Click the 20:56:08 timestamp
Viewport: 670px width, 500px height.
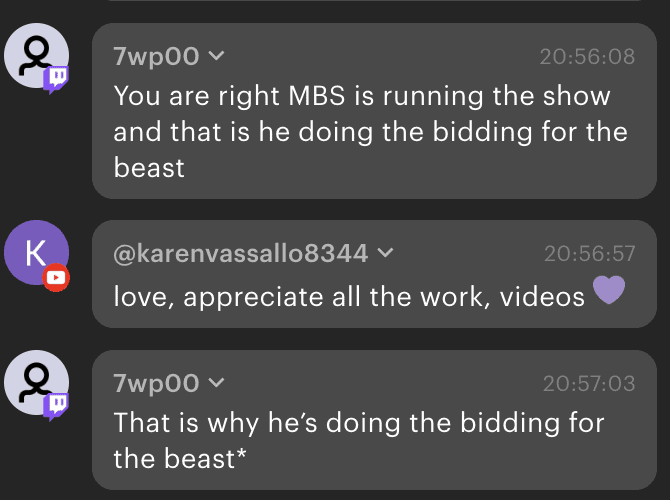click(587, 56)
